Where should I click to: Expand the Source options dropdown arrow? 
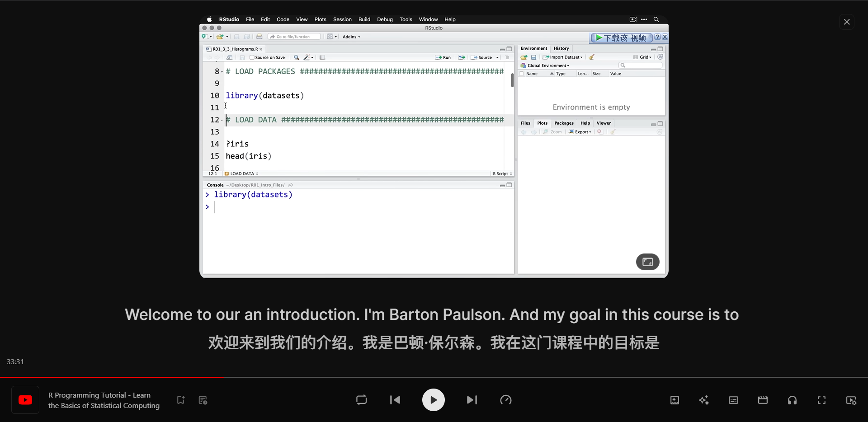[497, 57]
